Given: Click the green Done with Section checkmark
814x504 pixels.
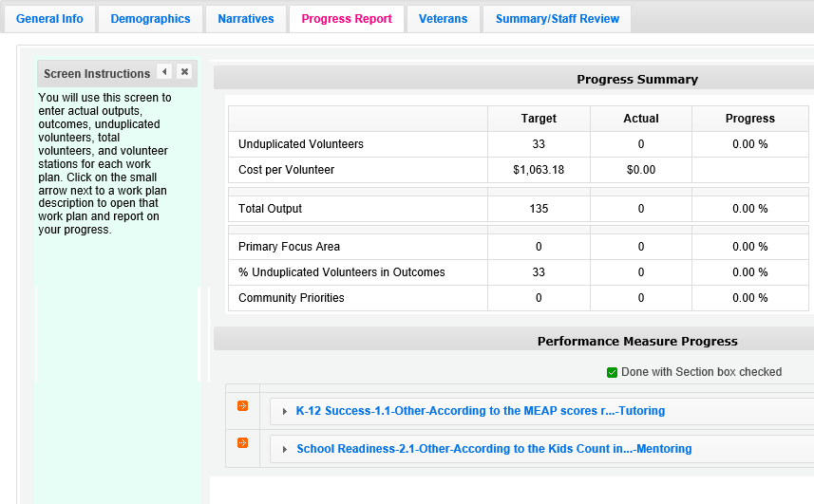Looking at the screenshot, I should click(612, 372).
